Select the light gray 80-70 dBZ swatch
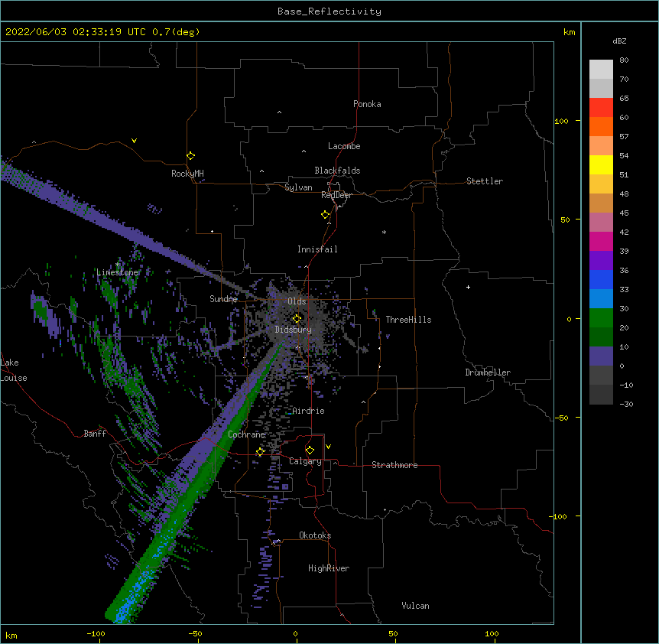 point(601,69)
